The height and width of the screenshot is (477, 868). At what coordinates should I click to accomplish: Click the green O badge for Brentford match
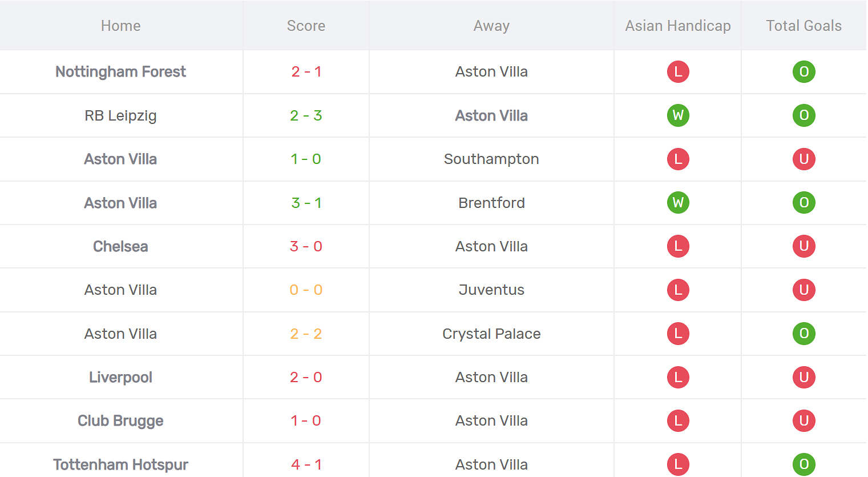point(804,203)
